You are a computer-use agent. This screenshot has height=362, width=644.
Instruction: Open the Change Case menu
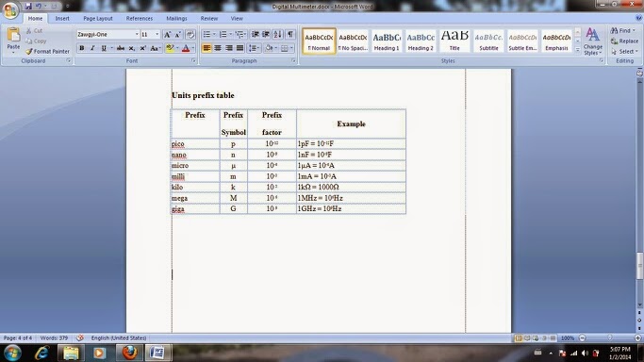[155, 48]
